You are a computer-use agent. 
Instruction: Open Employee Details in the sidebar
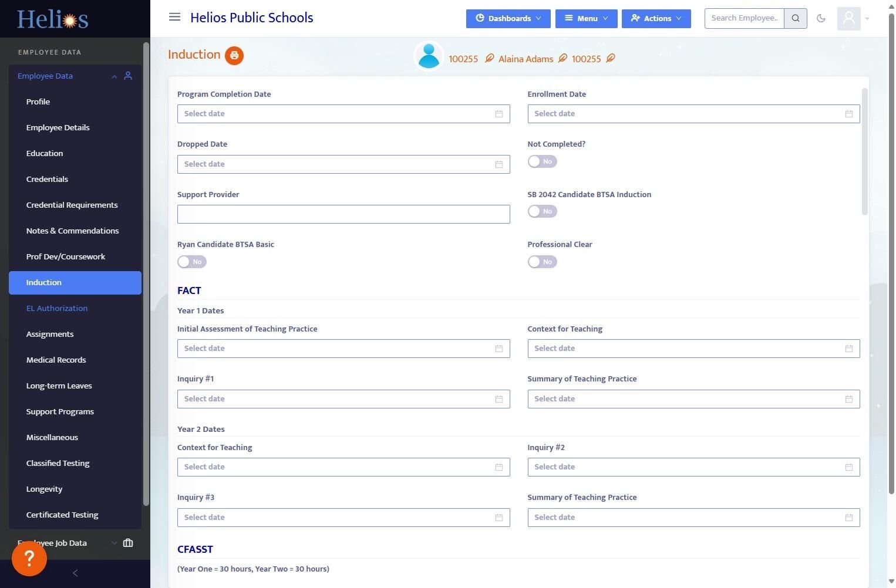click(75, 127)
